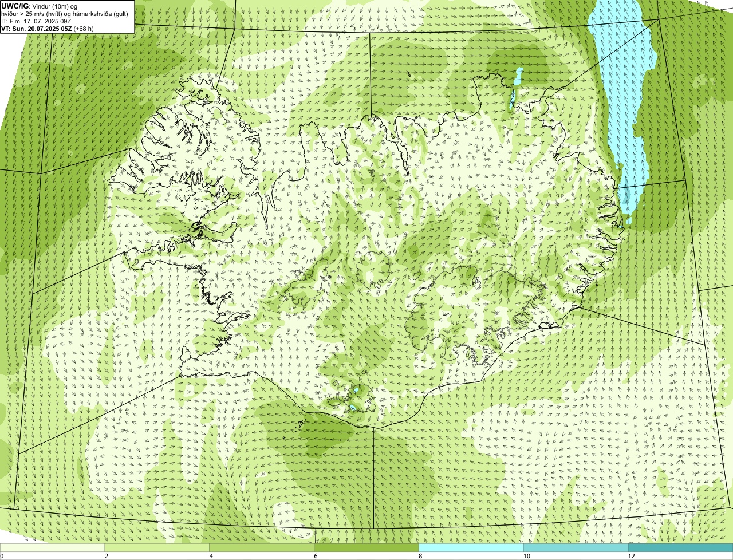Click the light green 2–4 m/s legend color
Image resolution: width=733 pixels, height=560 pixels.
click(157, 547)
